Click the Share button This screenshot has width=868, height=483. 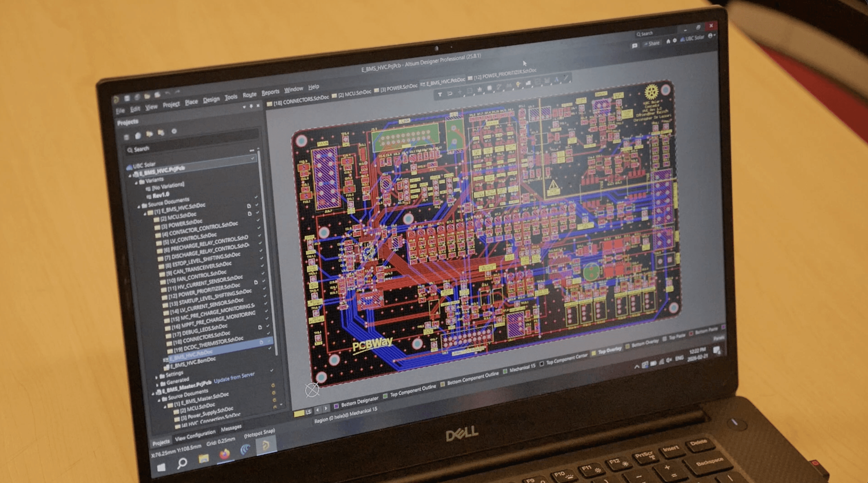(x=651, y=44)
